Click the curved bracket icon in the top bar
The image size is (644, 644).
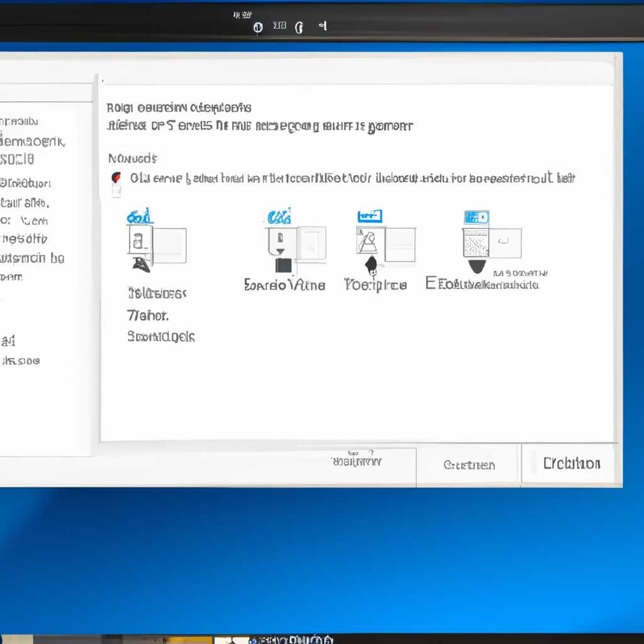[x=299, y=28]
